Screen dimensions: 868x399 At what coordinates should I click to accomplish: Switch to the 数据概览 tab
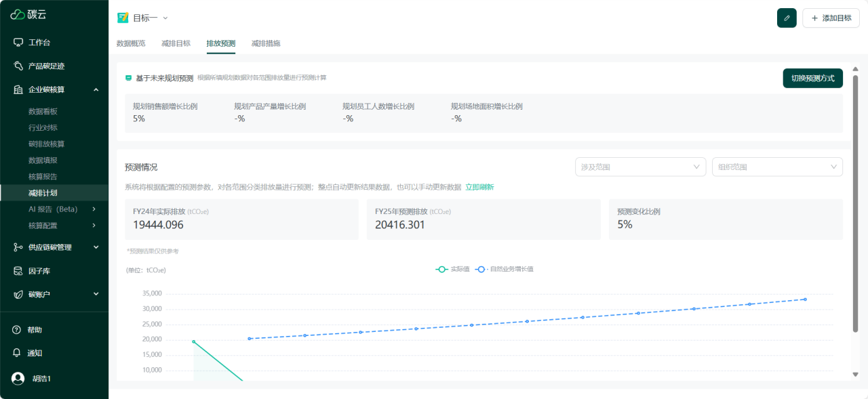(x=131, y=43)
